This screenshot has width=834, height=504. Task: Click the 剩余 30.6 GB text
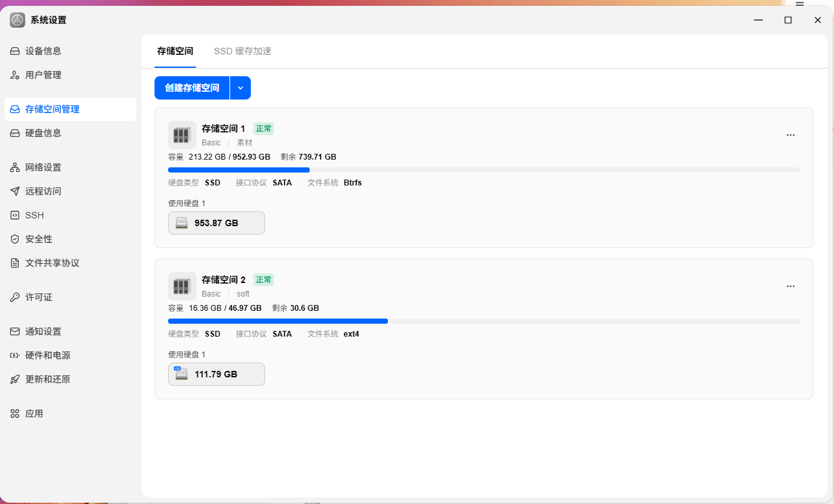coord(295,308)
